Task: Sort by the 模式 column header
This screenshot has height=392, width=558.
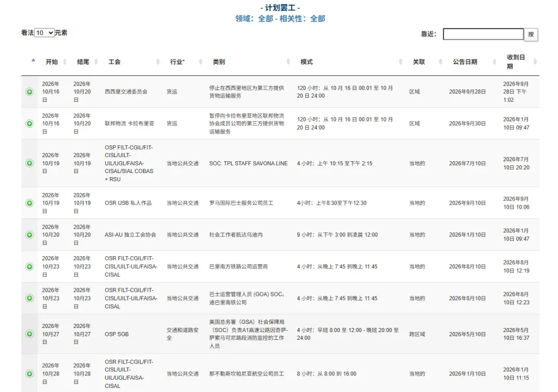Action: pos(306,62)
